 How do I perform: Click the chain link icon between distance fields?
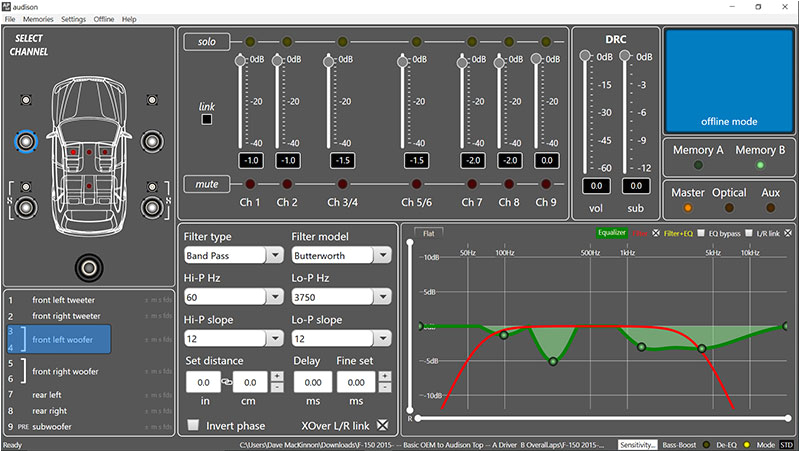click(227, 381)
